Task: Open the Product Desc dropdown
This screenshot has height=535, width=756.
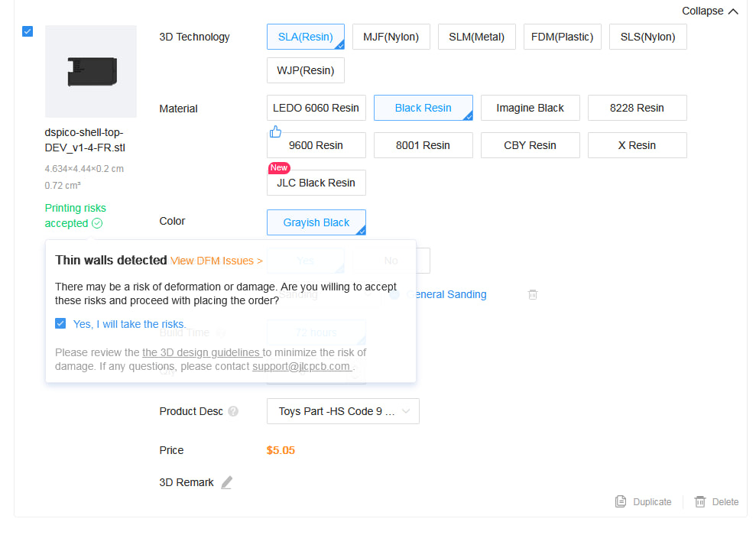Action: (342, 411)
